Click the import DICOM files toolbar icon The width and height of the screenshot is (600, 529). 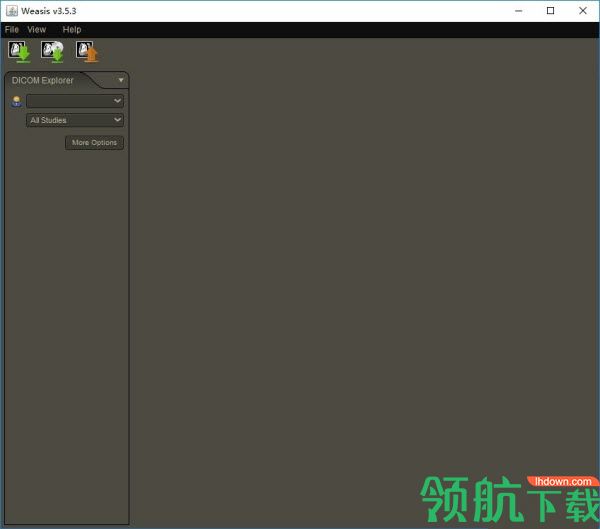19,52
